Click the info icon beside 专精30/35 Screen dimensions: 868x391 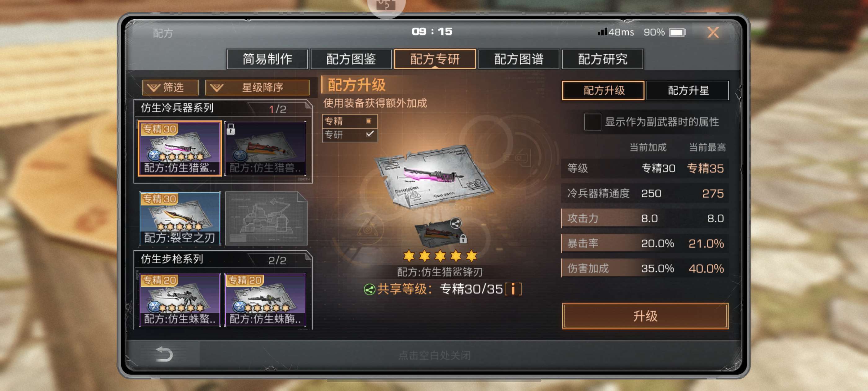513,289
